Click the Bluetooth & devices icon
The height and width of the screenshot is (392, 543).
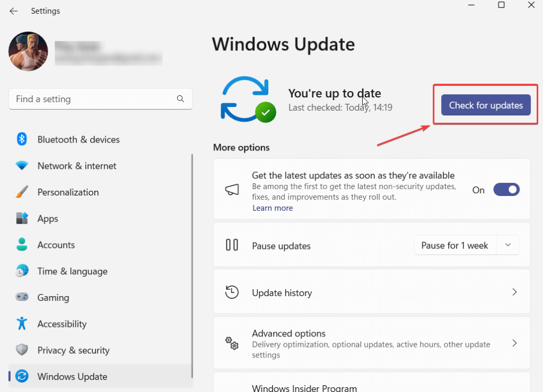point(22,139)
